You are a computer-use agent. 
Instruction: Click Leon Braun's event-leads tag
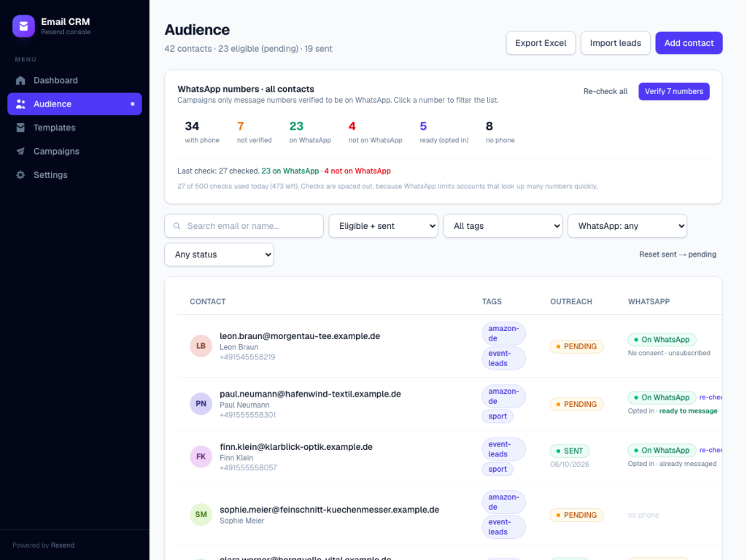[503, 358]
